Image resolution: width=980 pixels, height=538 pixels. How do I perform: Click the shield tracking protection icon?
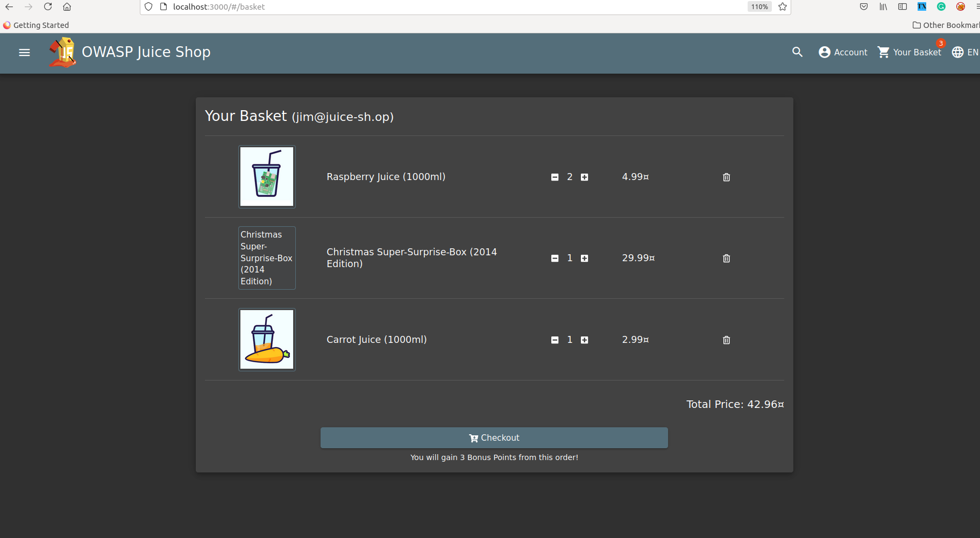pyautogui.click(x=148, y=7)
